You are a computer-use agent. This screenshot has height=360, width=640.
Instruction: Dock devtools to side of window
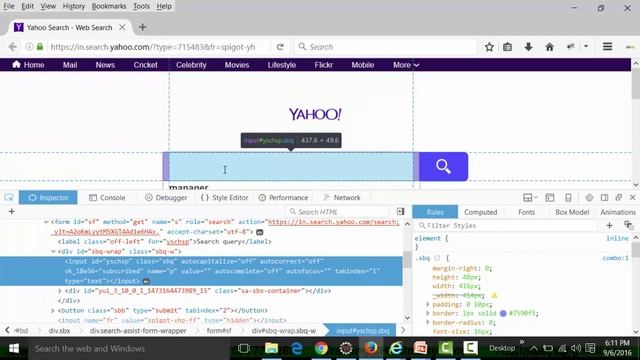604,198
